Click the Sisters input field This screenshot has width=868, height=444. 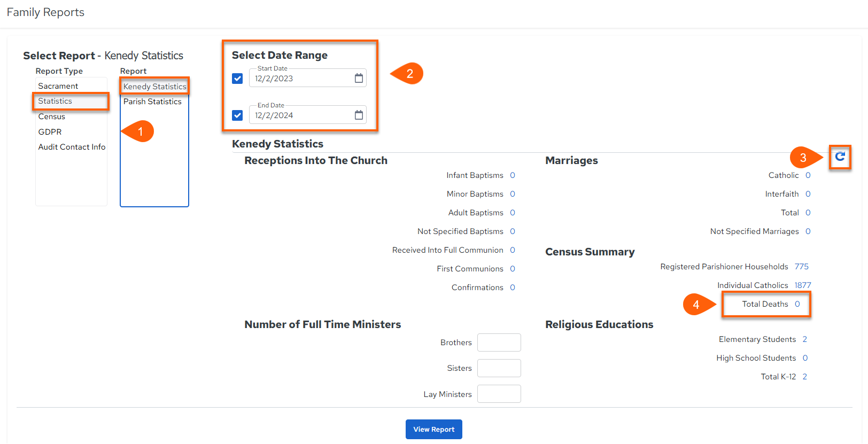tap(499, 368)
